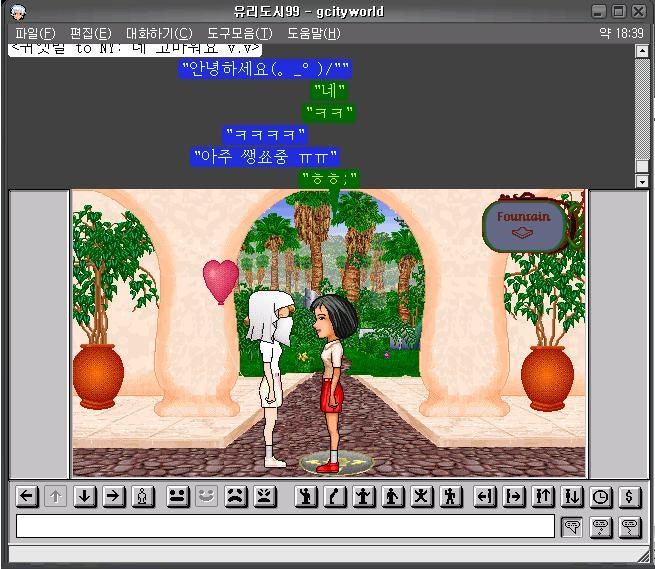The image size is (655, 569).
Task: Click the chat text input field
Action: pyautogui.click(x=285, y=527)
